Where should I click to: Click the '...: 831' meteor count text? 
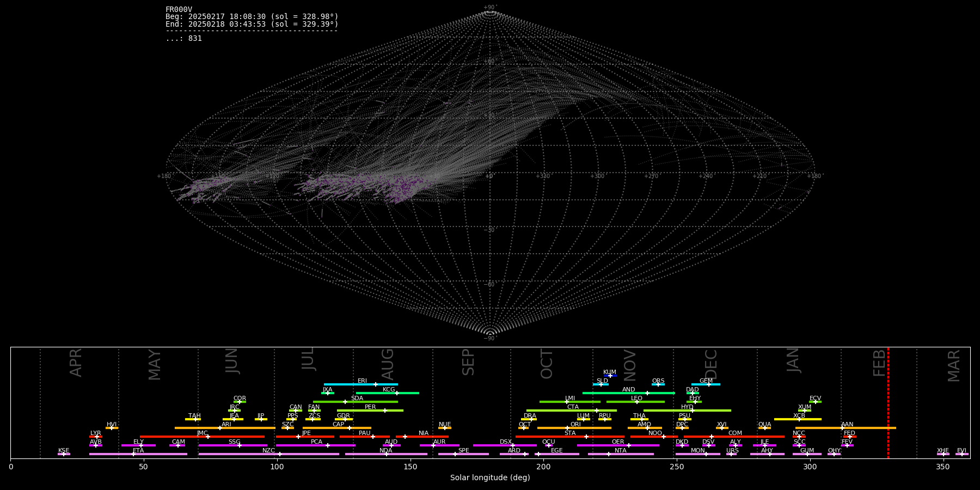pos(183,38)
